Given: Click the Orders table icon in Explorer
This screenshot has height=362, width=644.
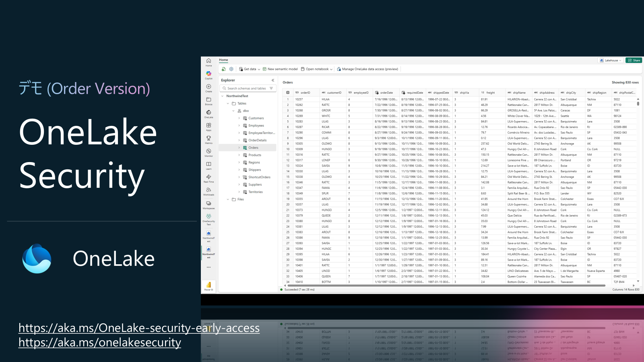Looking at the screenshot, I should [245, 148].
